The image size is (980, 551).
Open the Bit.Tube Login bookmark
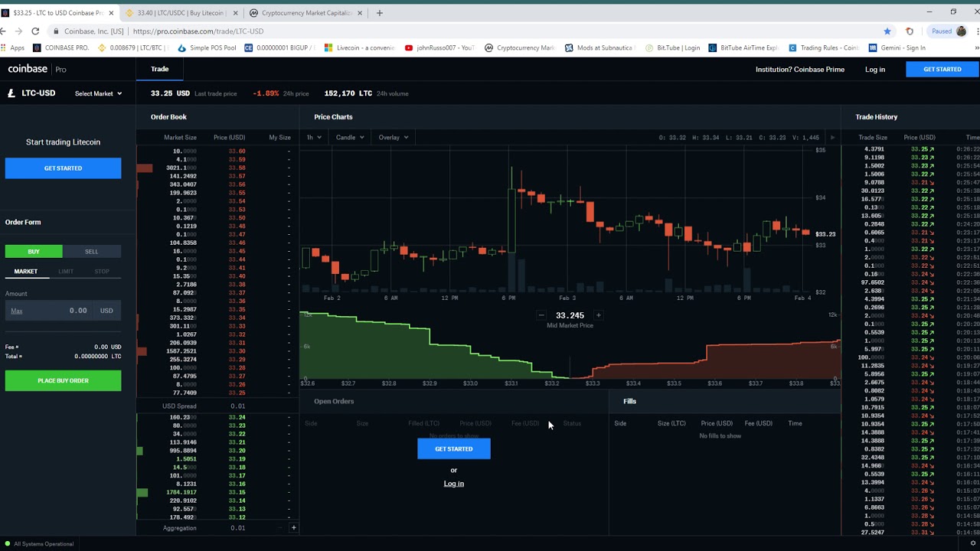click(672, 47)
